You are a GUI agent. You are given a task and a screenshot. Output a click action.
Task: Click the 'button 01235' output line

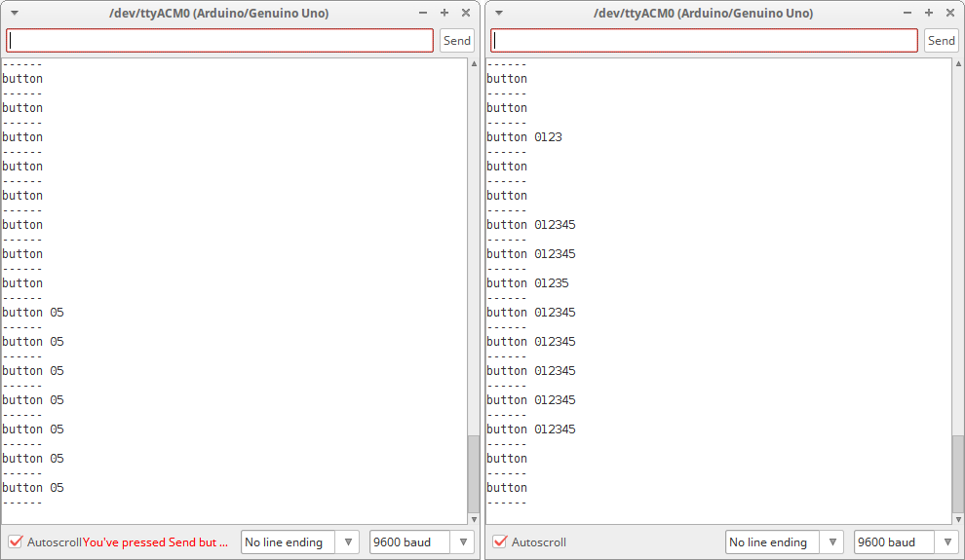tap(528, 283)
